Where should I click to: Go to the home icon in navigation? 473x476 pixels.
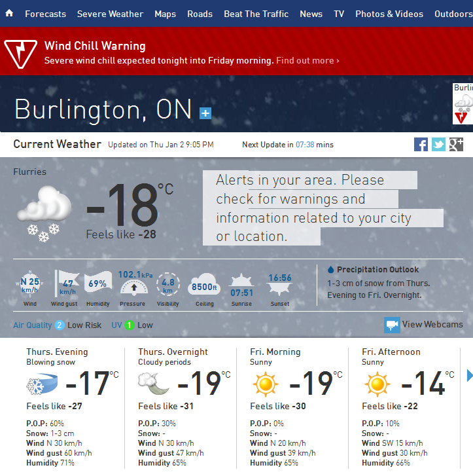(x=9, y=13)
